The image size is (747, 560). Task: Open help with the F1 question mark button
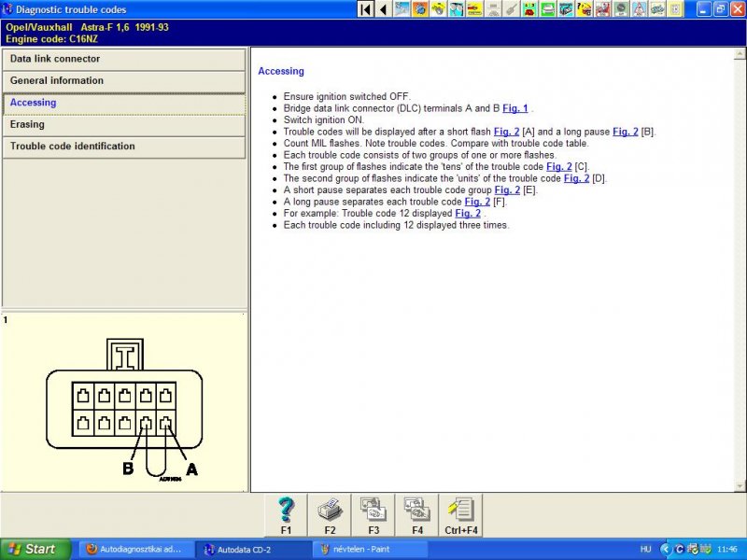point(287,516)
